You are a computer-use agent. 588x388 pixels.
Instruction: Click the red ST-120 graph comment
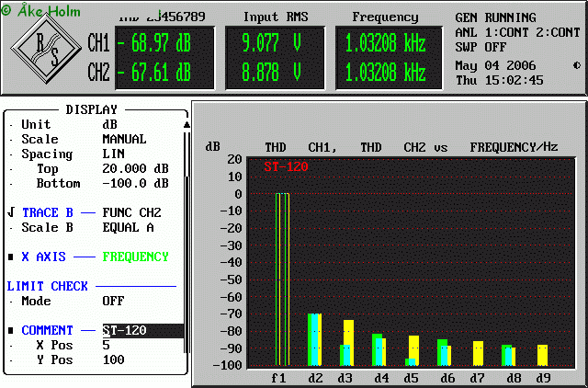coord(286,166)
